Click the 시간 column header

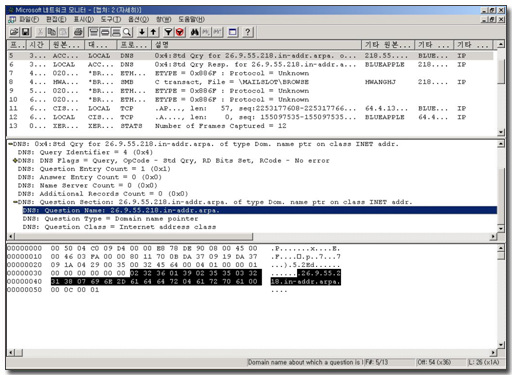pyautogui.click(x=38, y=45)
